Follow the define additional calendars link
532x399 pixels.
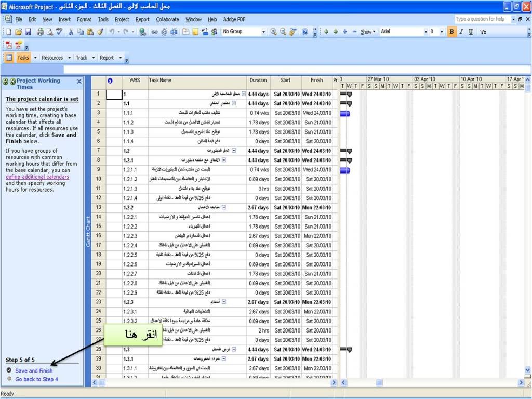click(37, 177)
